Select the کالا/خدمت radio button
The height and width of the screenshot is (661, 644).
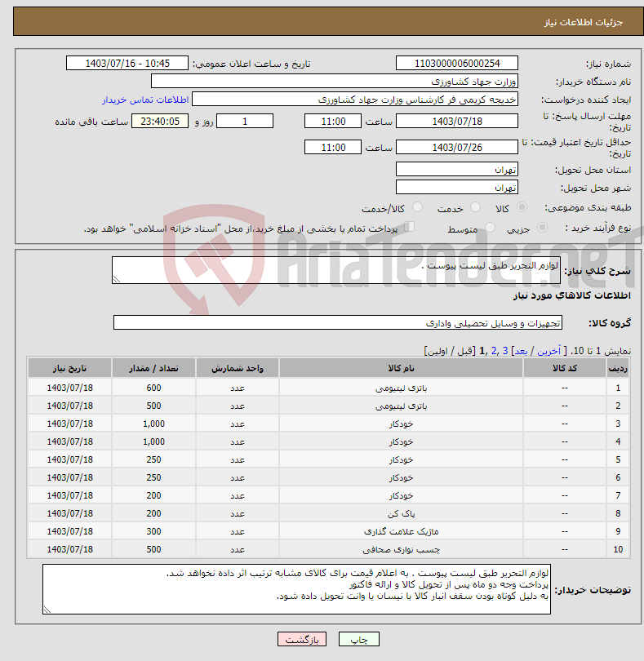tap(417, 207)
